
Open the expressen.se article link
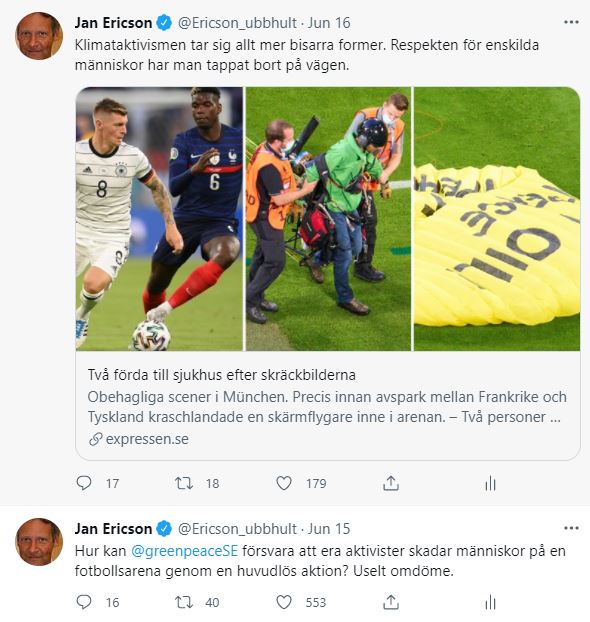[x=147, y=439]
